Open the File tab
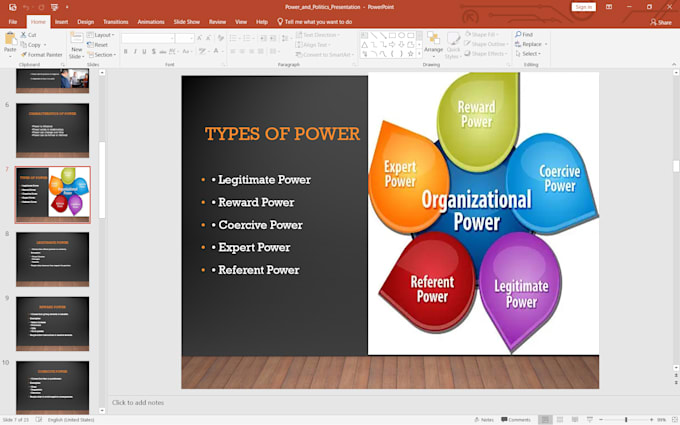This screenshot has height=425, width=680. coord(13,22)
